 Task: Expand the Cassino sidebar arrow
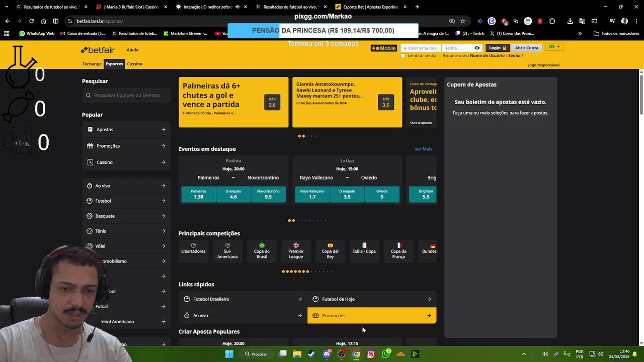click(163, 162)
